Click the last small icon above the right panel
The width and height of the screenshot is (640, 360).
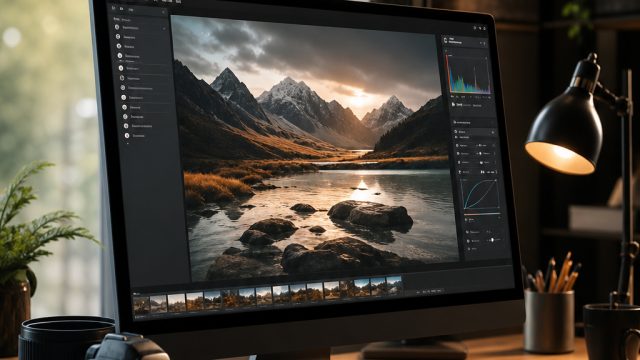click(484, 29)
